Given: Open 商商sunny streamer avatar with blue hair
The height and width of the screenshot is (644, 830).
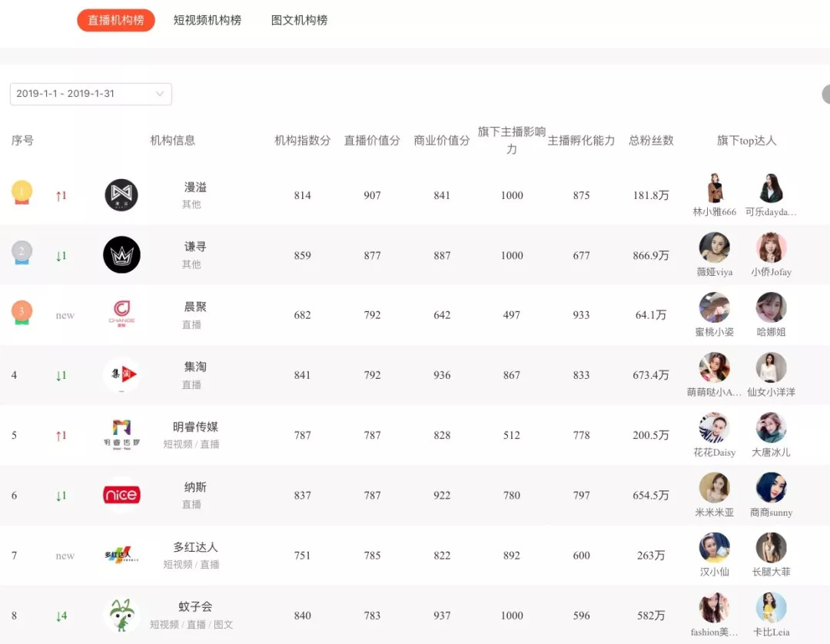Looking at the screenshot, I should [x=771, y=488].
